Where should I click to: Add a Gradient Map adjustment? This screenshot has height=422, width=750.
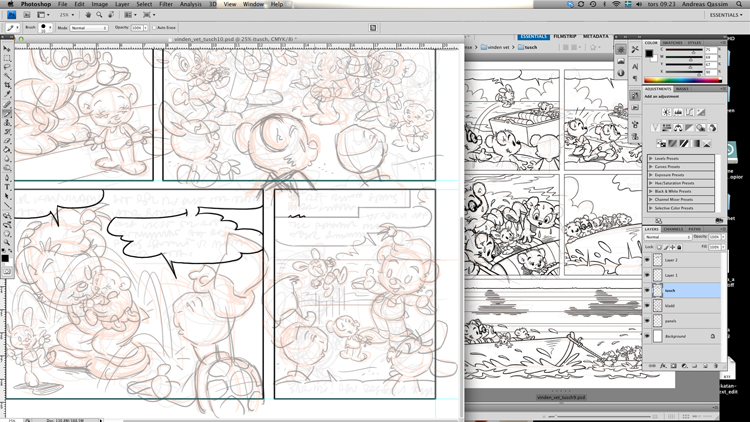(696, 143)
